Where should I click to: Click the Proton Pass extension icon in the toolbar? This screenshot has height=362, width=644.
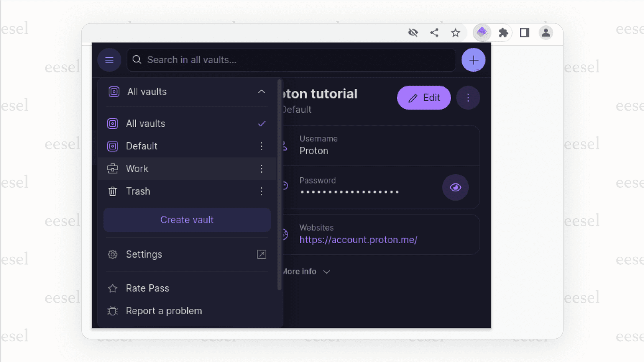tap(482, 33)
